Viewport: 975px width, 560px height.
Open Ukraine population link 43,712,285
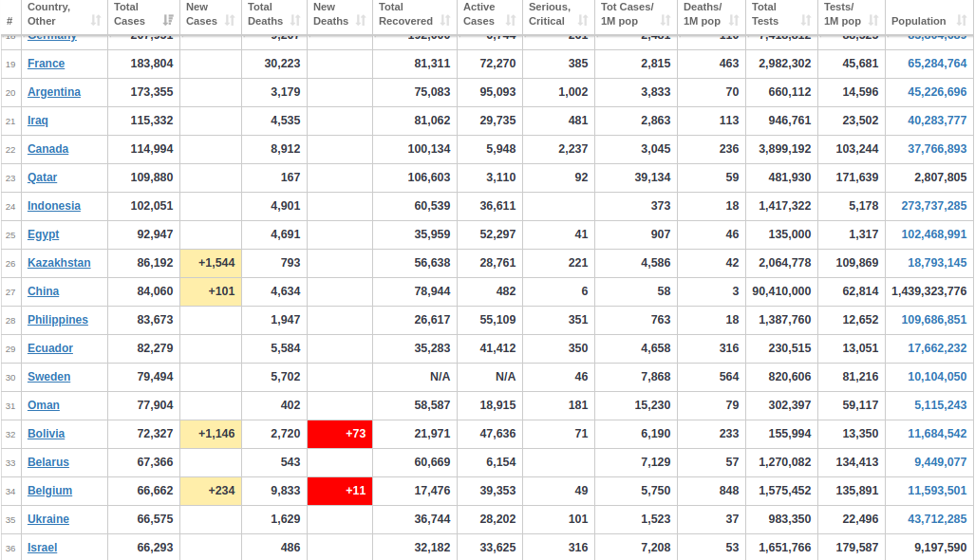tap(937, 519)
